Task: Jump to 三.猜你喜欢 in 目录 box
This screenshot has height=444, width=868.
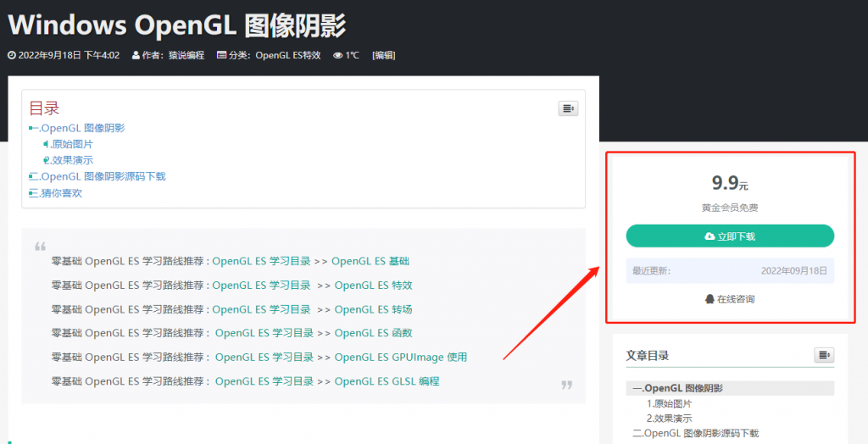Action: pos(56,193)
